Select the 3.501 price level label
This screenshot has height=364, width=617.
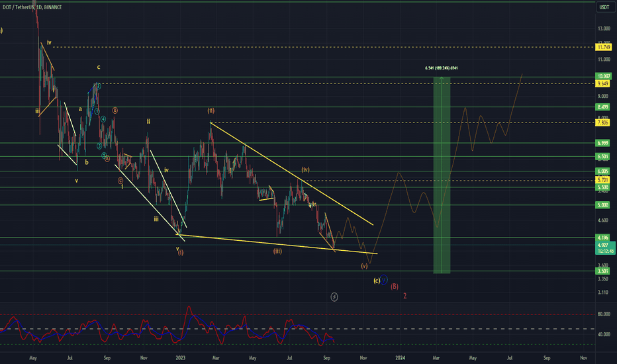click(x=603, y=271)
